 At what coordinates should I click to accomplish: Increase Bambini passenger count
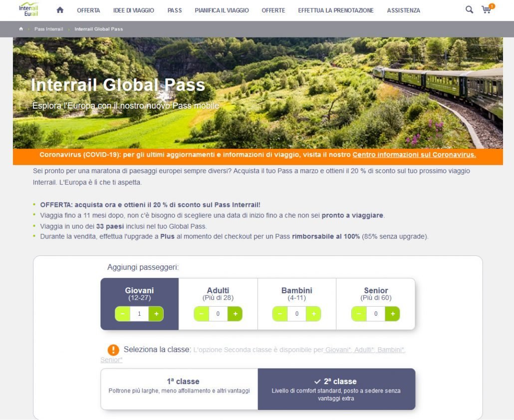click(x=314, y=314)
